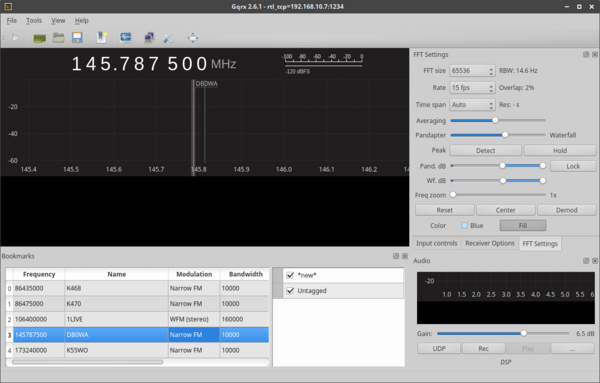Viewport: 600px width, 383px height.
Task: Open remote control settings (tools icon)
Action: coord(168,38)
